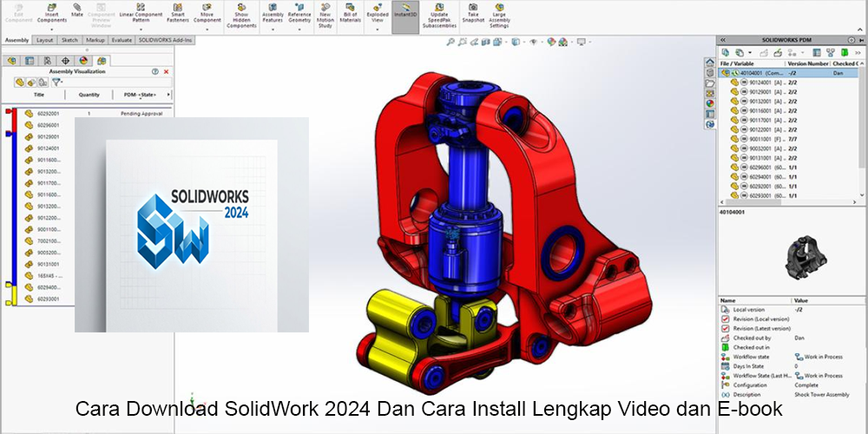This screenshot has height=434, width=868.
Task: Click the PDM State column header
Action: coord(140,95)
